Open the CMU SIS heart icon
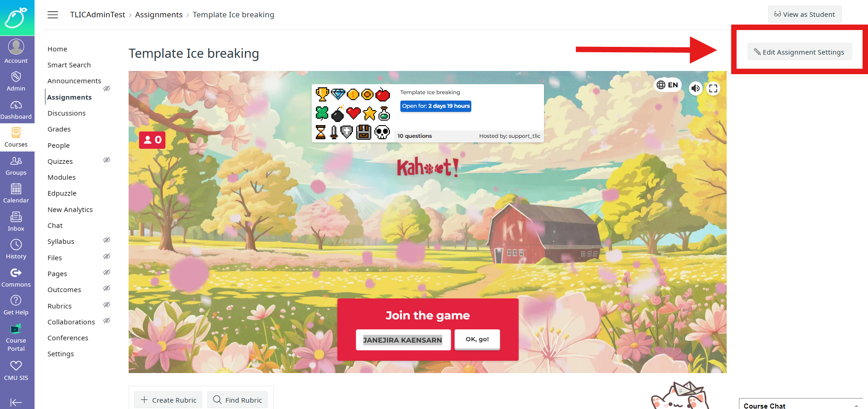 tap(16, 366)
